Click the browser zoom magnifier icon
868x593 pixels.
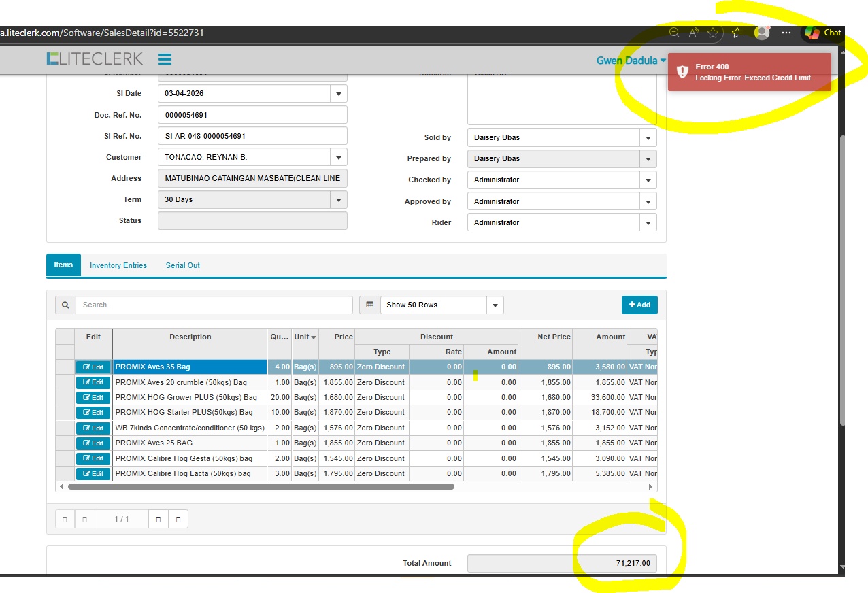click(674, 33)
